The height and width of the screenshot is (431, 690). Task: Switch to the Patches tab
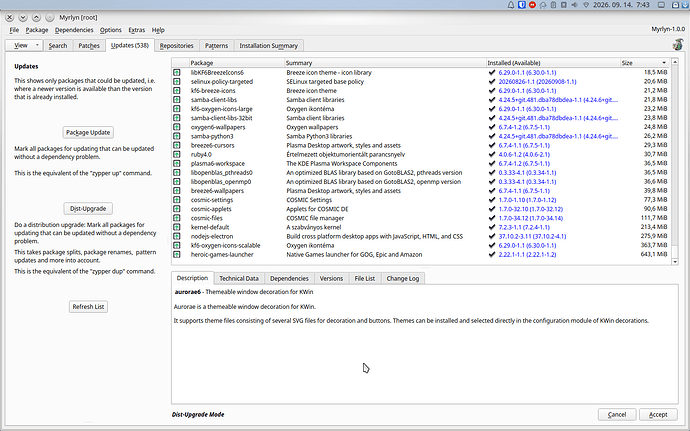tap(89, 46)
